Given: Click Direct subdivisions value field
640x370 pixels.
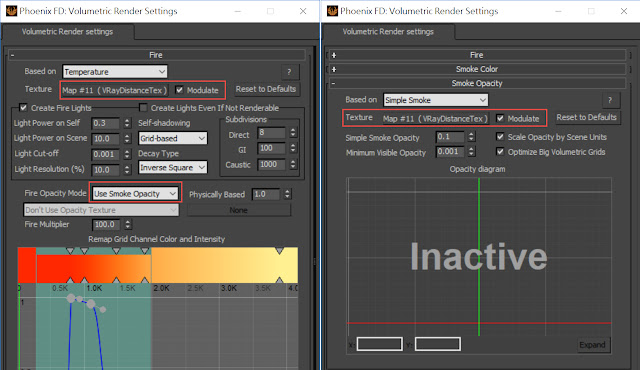Looking at the screenshot, I should click(271, 133).
